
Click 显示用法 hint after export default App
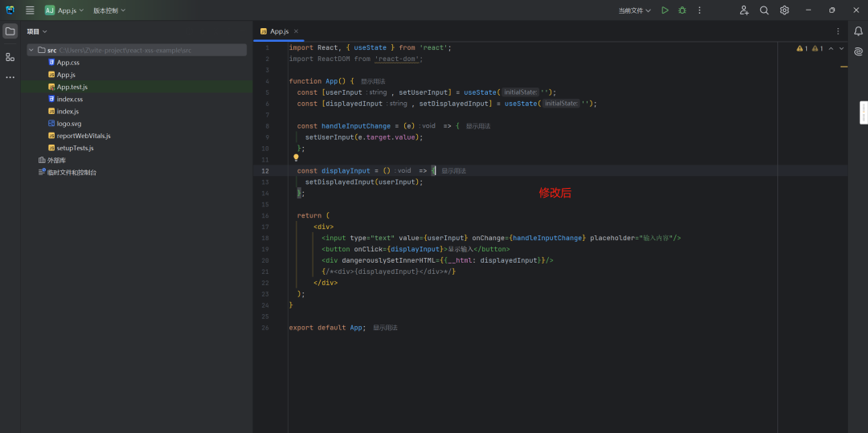pyautogui.click(x=385, y=328)
